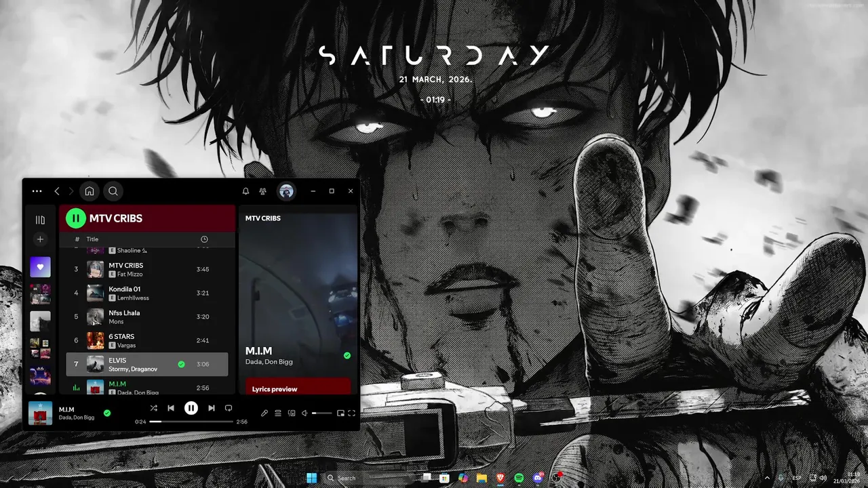The height and width of the screenshot is (488, 868).
Task: Open the play queue icon
Action: (278, 413)
